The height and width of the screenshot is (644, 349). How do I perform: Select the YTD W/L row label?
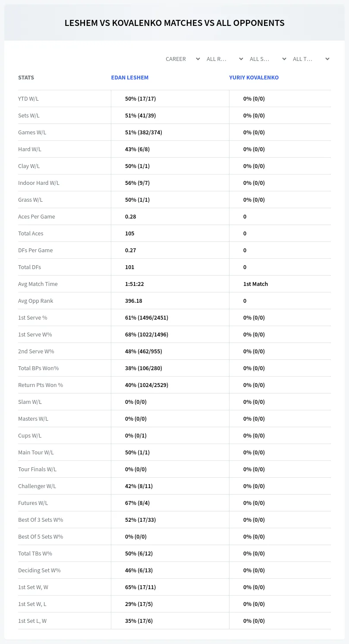coord(28,98)
